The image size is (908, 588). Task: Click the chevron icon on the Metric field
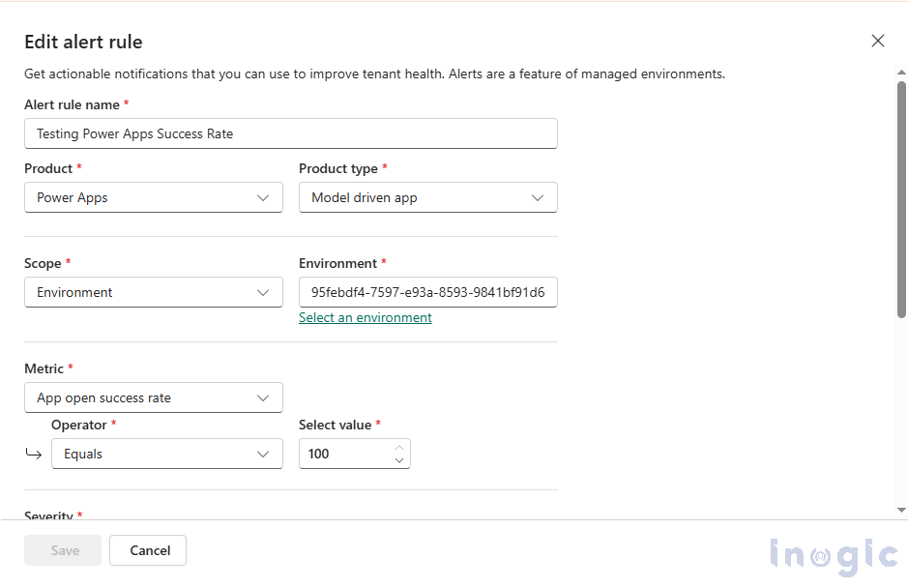click(x=263, y=397)
